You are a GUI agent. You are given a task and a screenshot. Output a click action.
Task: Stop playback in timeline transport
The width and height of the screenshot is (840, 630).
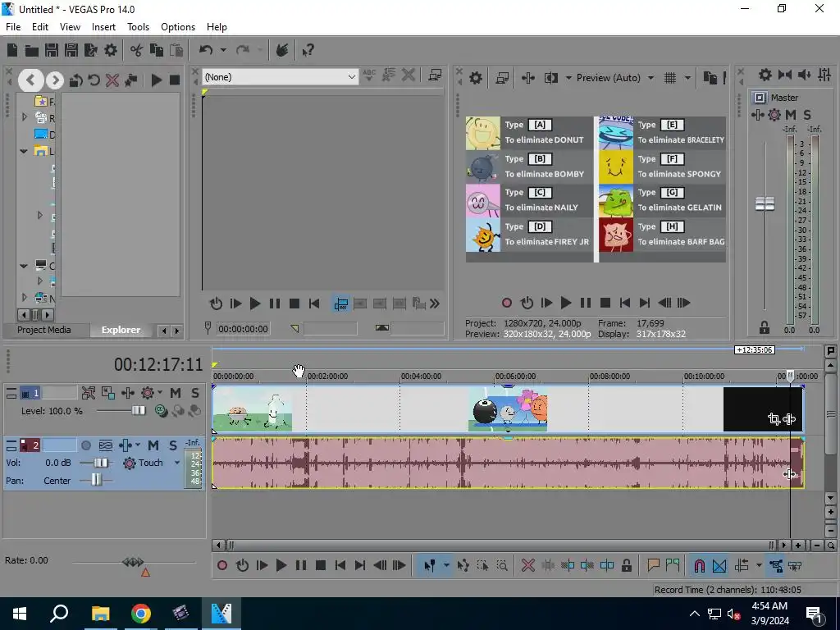tap(321, 565)
